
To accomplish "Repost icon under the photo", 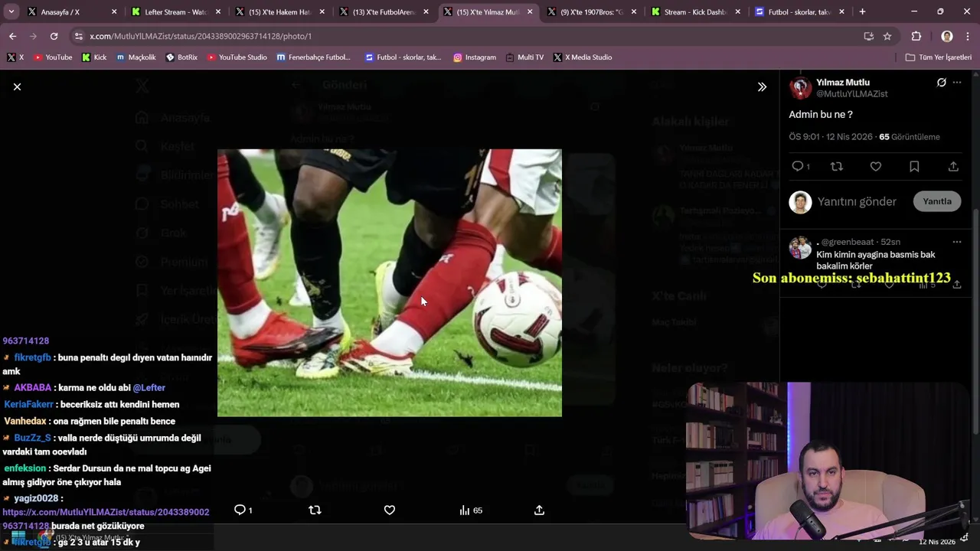I will pos(315,510).
